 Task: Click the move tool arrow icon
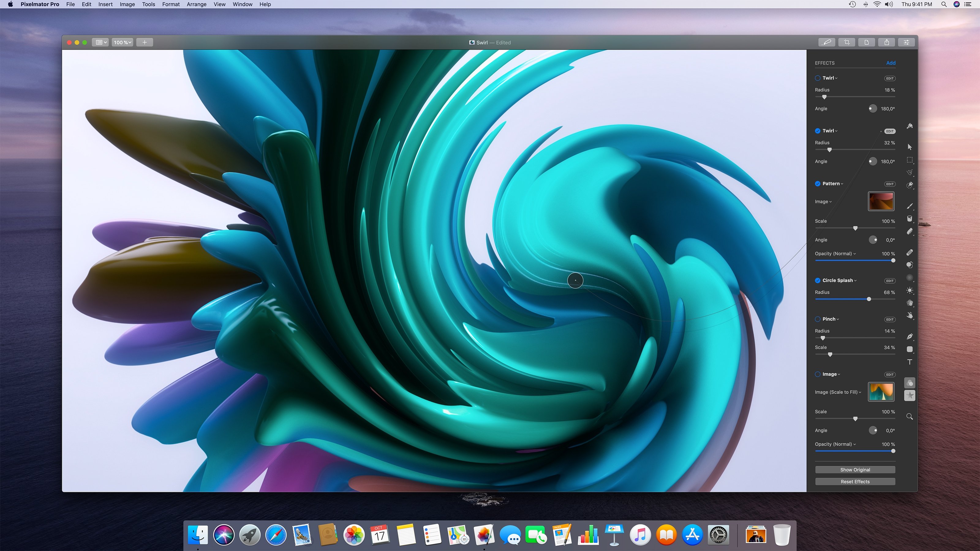tap(909, 146)
